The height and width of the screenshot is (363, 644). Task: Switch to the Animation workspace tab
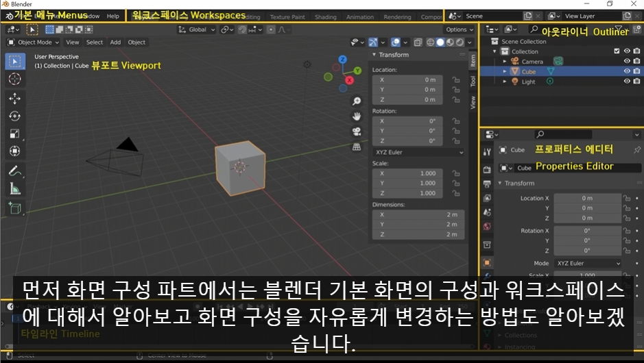(x=360, y=17)
